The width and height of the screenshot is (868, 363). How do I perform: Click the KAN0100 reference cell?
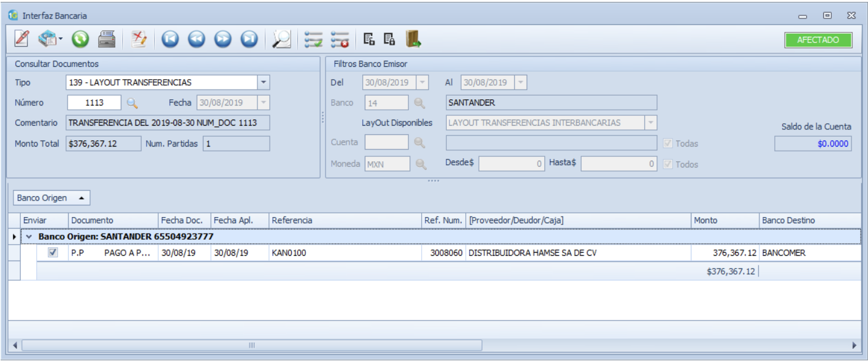click(x=345, y=253)
